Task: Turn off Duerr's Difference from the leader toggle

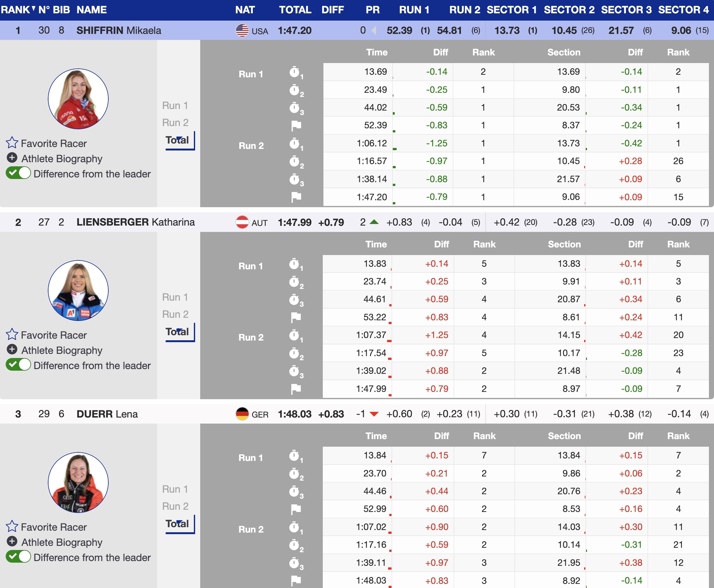Action: click(18, 557)
